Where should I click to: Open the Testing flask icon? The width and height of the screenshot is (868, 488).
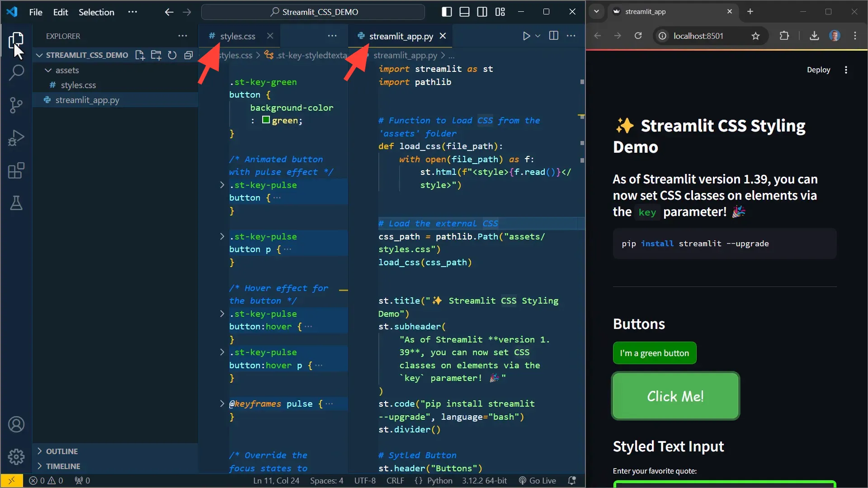tap(16, 203)
